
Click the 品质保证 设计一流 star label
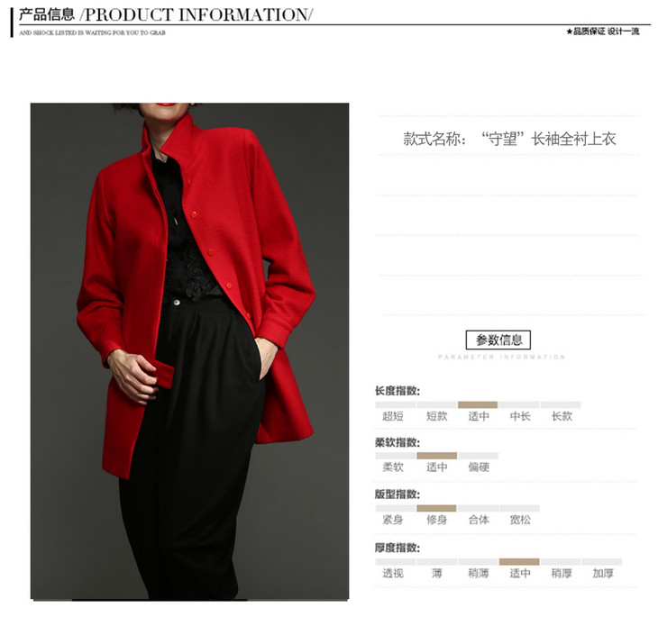coord(603,32)
